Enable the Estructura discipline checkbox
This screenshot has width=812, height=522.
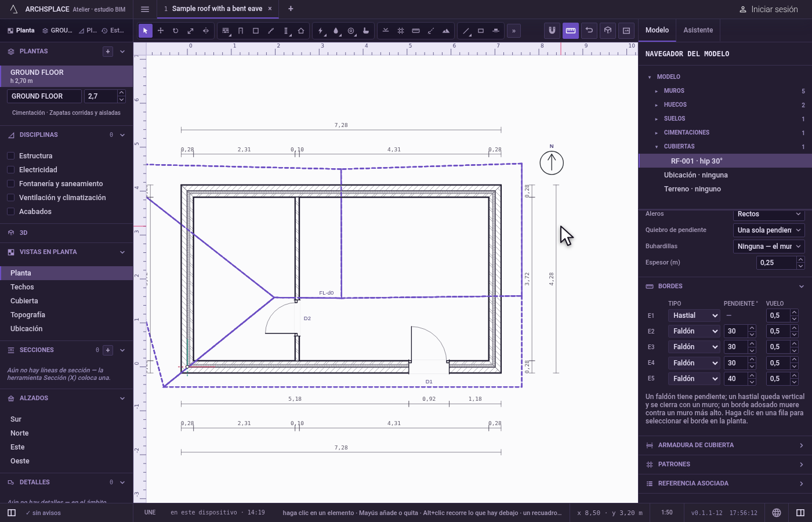pos(10,155)
